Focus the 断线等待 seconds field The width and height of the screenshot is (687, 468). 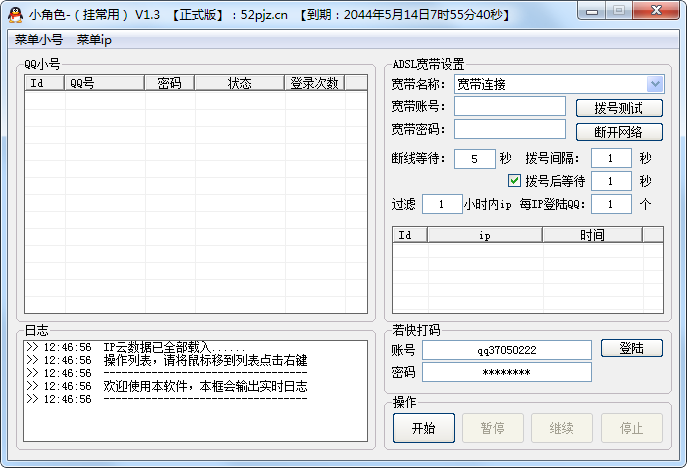point(474,158)
